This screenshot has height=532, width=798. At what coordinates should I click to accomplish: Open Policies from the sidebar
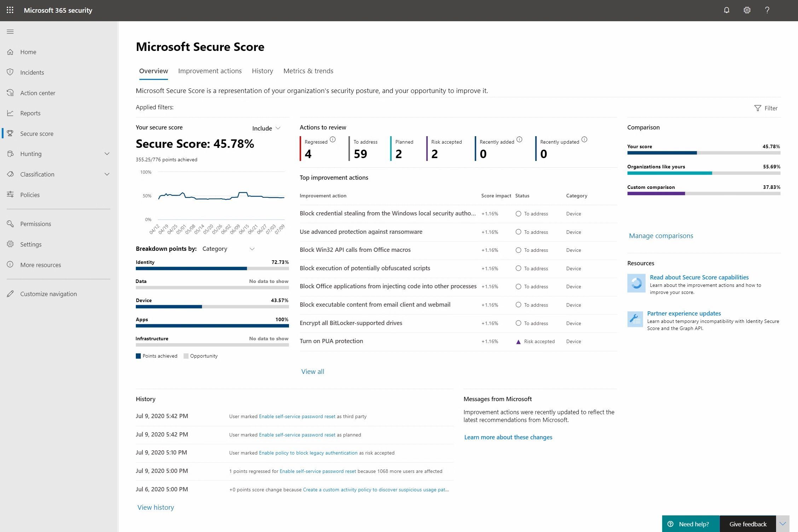(30, 195)
